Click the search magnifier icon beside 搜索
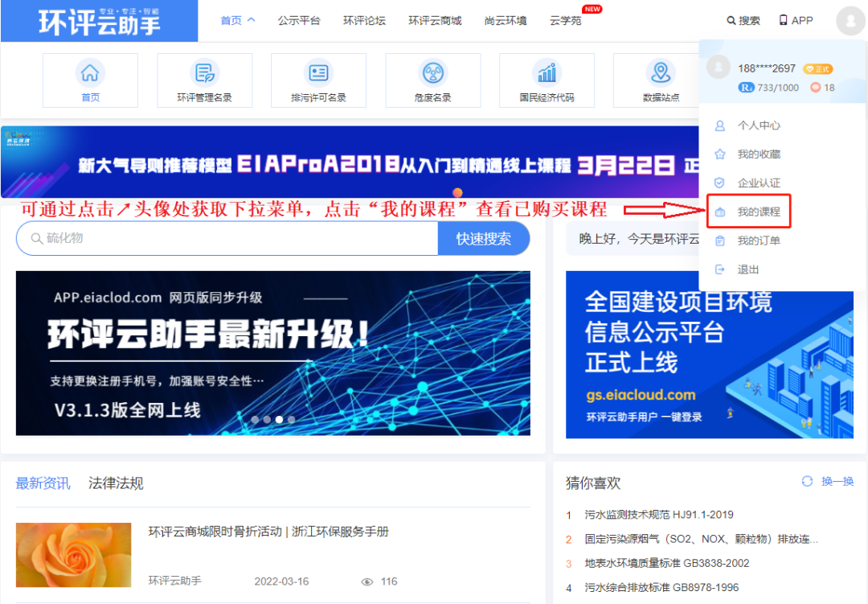 pos(731,20)
